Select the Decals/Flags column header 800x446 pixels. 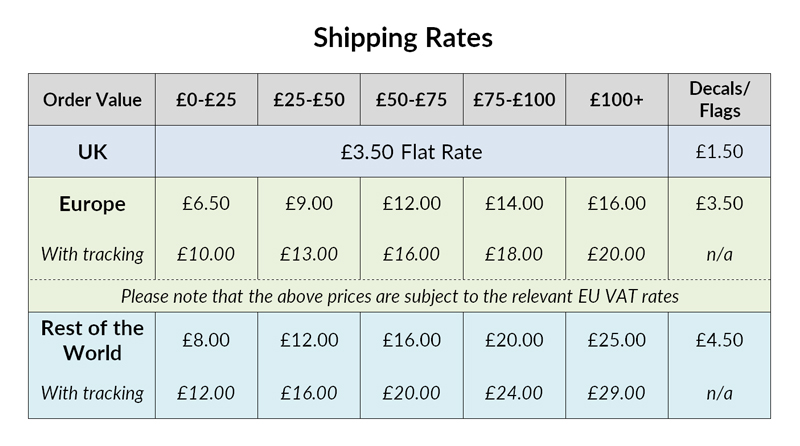719,100
